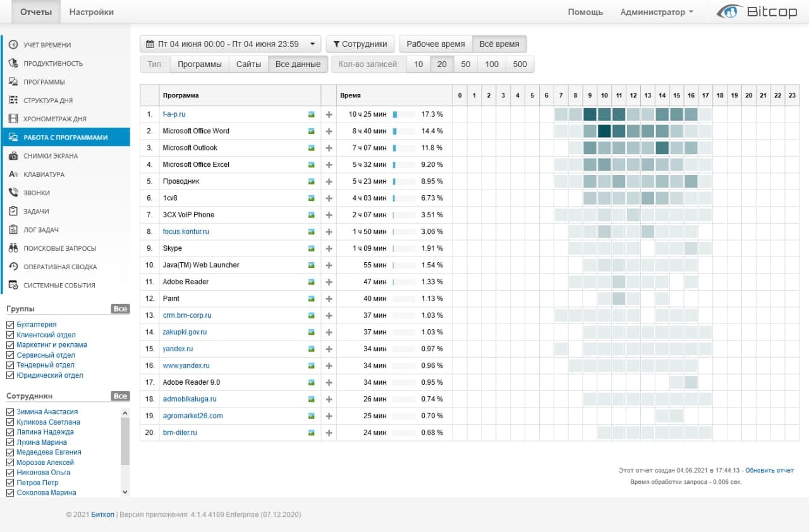Uncheck the Маркетинг и реклама checkbox
Image resolution: width=809 pixels, height=532 pixels.
pos(9,345)
